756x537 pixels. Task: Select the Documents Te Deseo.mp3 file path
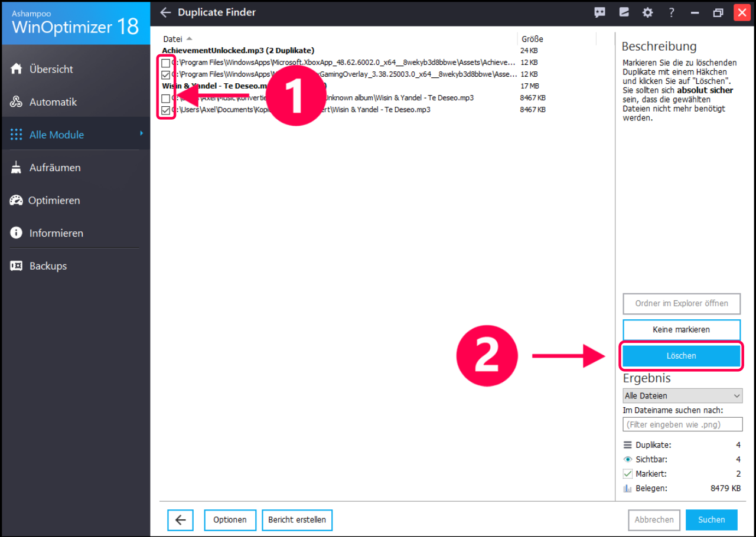(301, 110)
